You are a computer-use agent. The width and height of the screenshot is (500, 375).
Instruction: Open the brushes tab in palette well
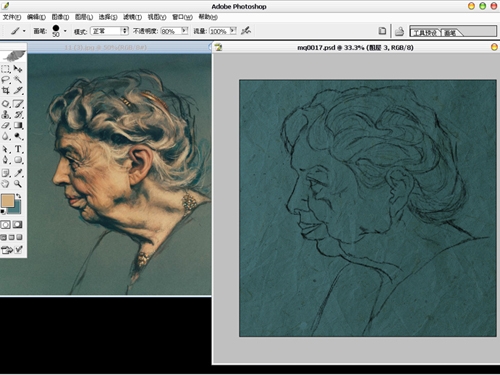click(451, 33)
